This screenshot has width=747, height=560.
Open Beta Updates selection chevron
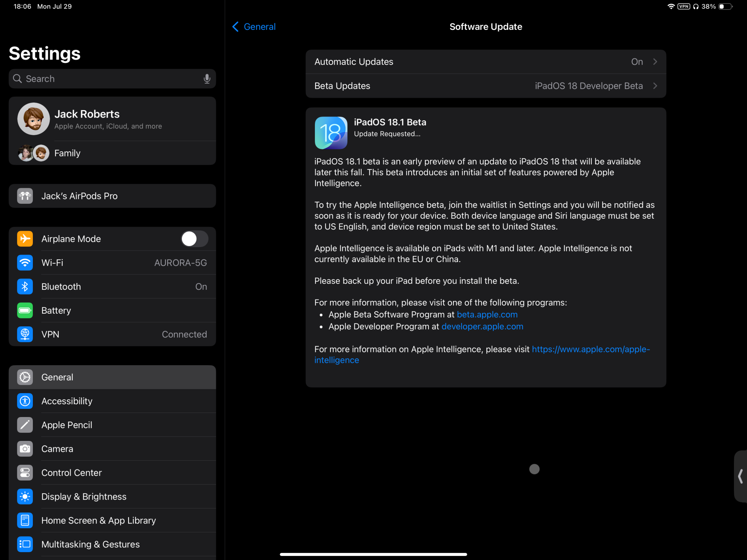(x=655, y=86)
